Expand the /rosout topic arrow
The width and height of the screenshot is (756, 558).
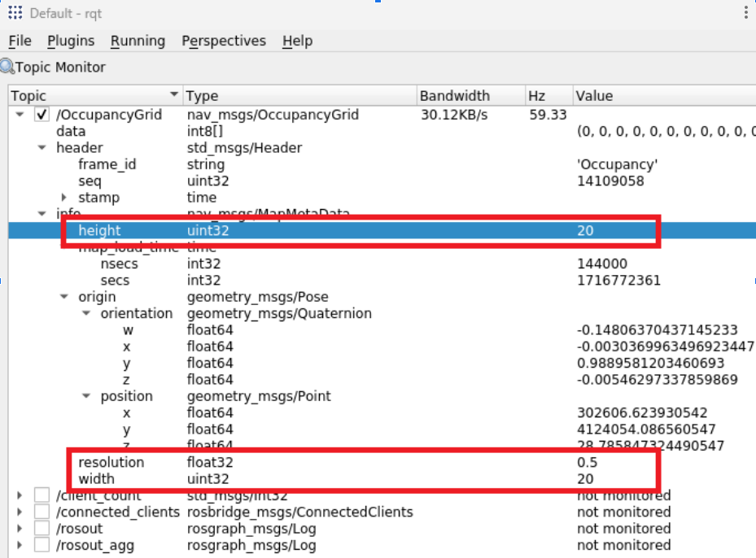coord(20,529)
